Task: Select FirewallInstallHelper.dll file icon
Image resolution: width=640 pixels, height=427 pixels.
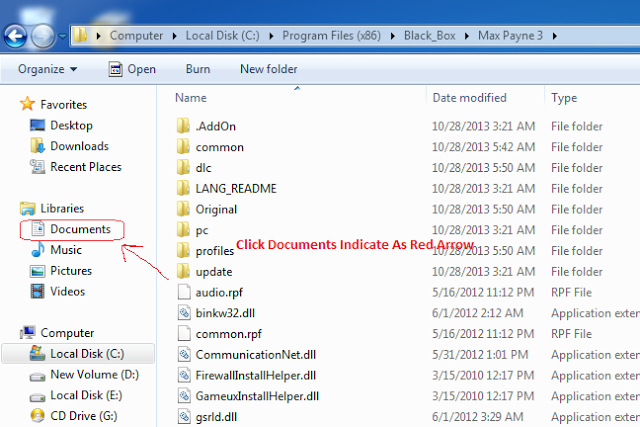Action: tap(184, 375)
